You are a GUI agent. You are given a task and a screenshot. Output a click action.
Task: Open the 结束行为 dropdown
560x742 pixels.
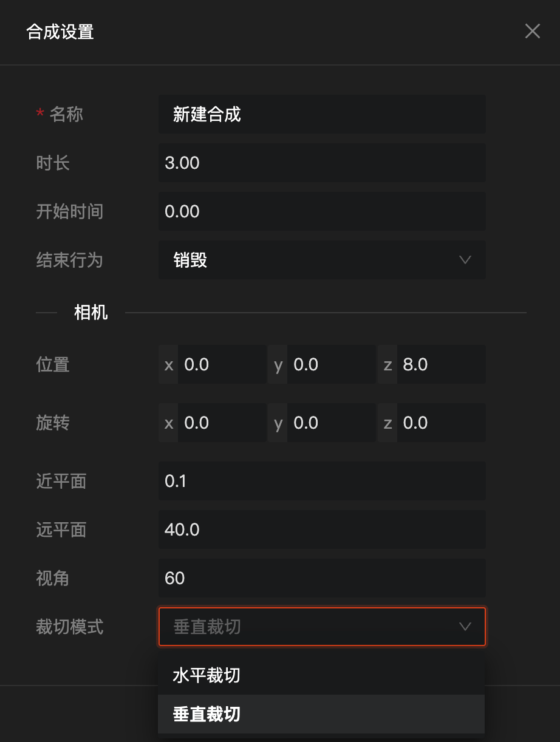click(x=310, y=260)
